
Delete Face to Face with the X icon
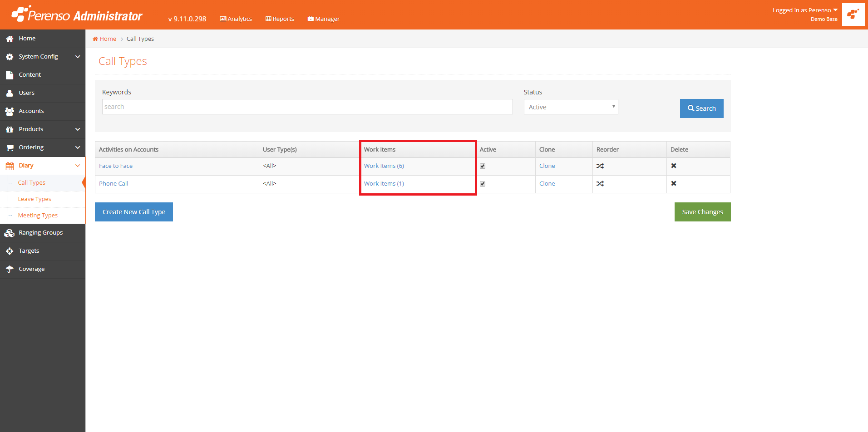(x=674, y=166)
